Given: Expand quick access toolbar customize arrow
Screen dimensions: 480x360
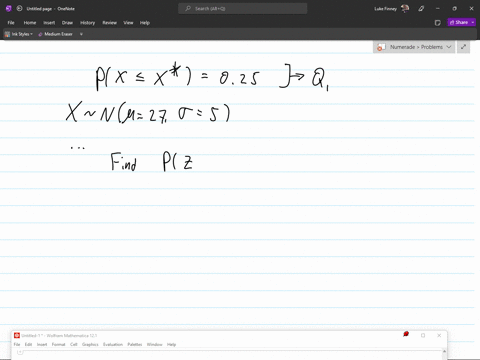Looking at the screenshot, I should (x=81, y=34).
